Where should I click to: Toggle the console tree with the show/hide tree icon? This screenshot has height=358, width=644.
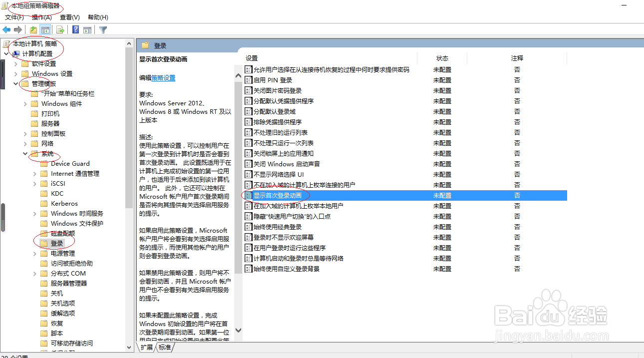(45, 29)
